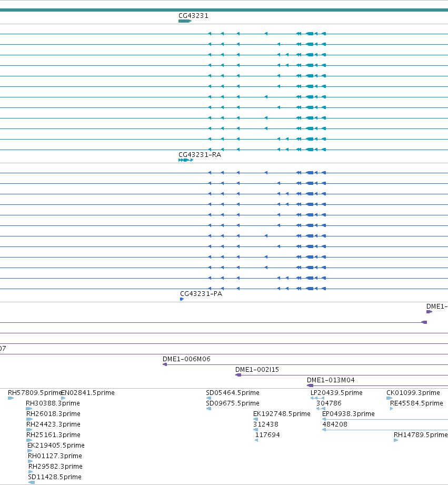
Task: Click the 117694 feature label
Action: tap(267, 434)
